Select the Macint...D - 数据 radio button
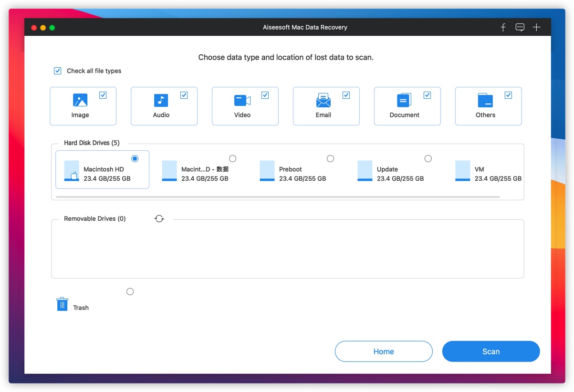 coord(233,158)
